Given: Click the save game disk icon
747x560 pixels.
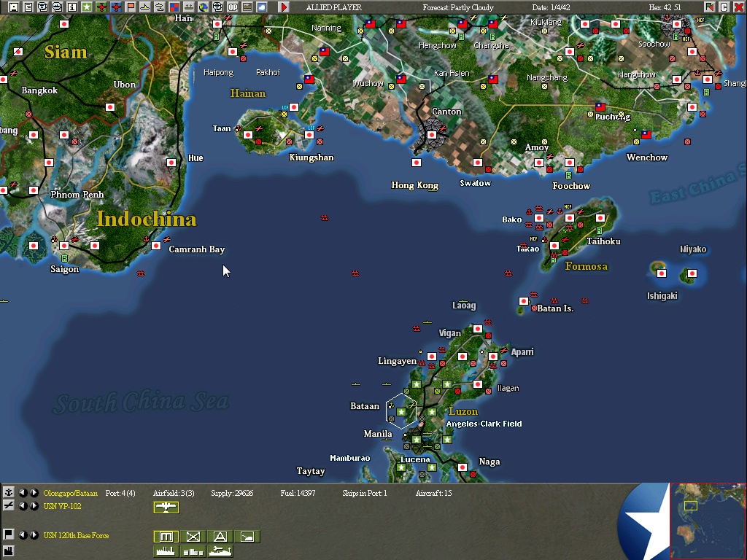Looking at the screenshot, I should [14, 7].
